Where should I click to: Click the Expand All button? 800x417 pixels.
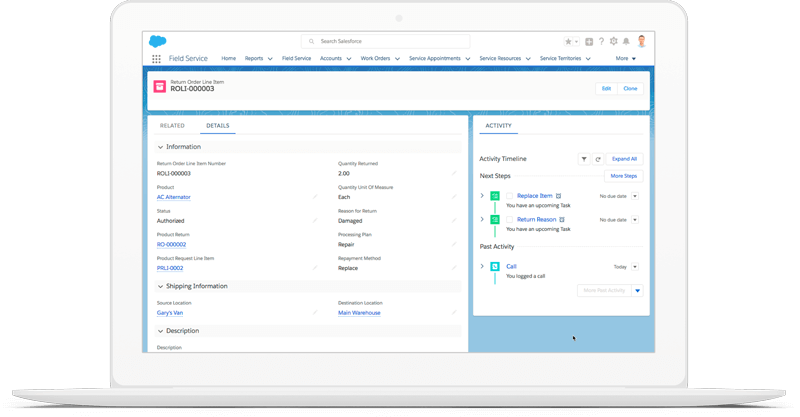pos(624,159)
